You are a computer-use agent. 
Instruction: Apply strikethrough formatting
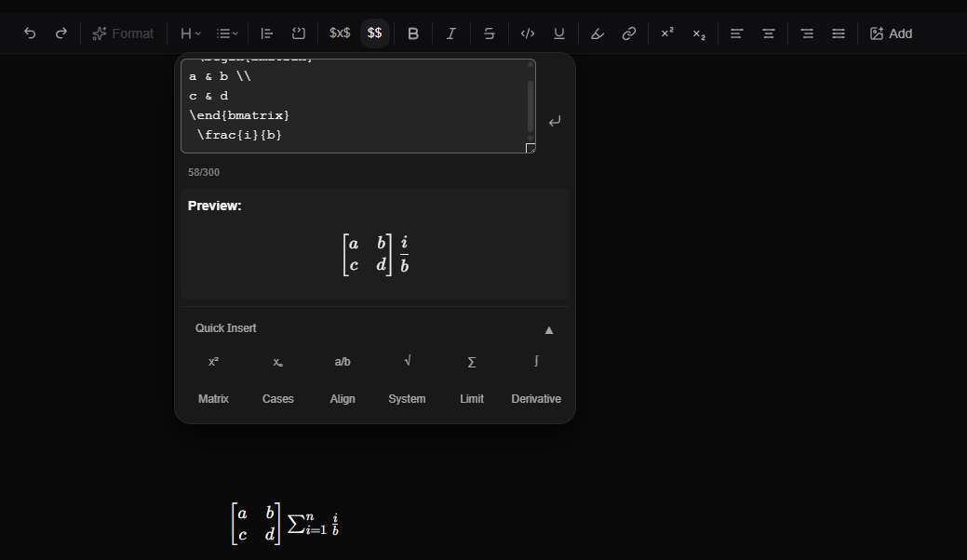coord(489,33)
